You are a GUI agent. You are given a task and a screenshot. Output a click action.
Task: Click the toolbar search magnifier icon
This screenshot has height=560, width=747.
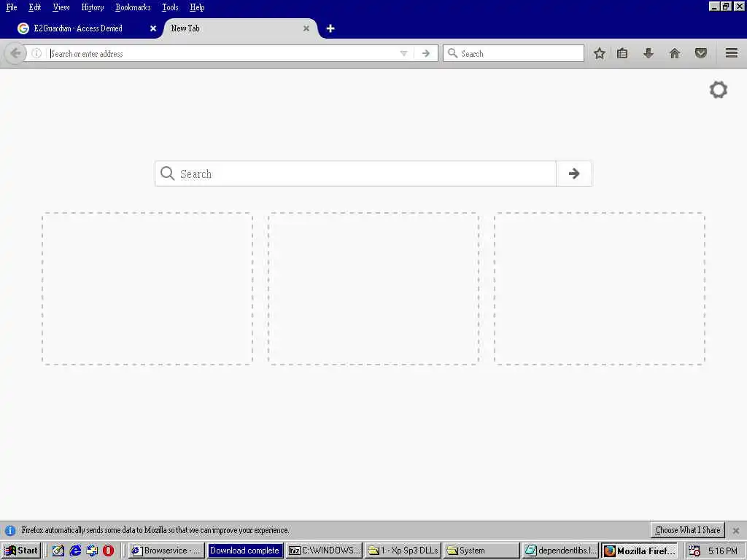coord(452,53)
